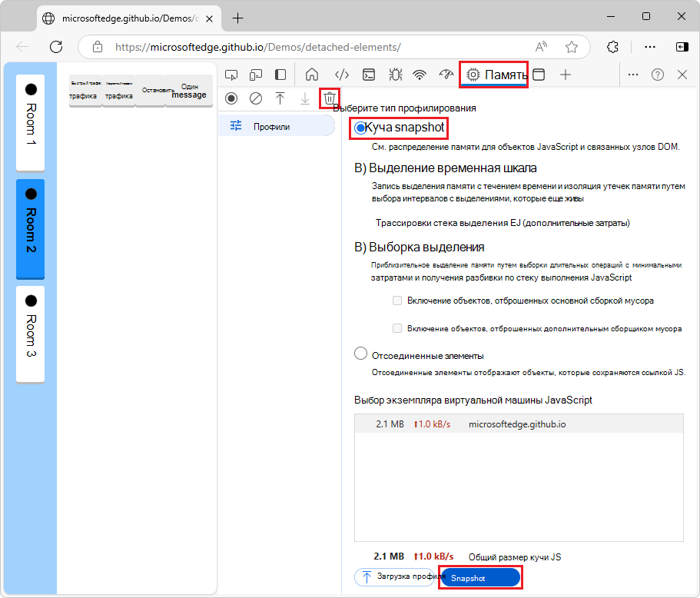Click the Остановить button on page
The image size is (700, 598).
click(x=151, y=91)
